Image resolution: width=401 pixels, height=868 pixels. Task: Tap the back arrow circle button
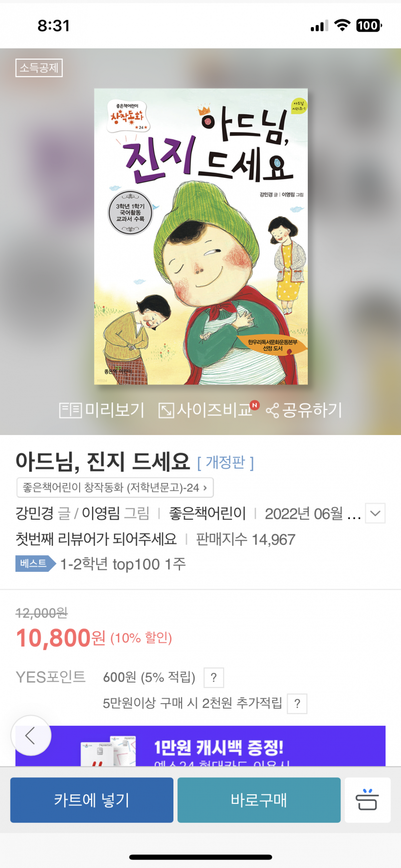31,736
